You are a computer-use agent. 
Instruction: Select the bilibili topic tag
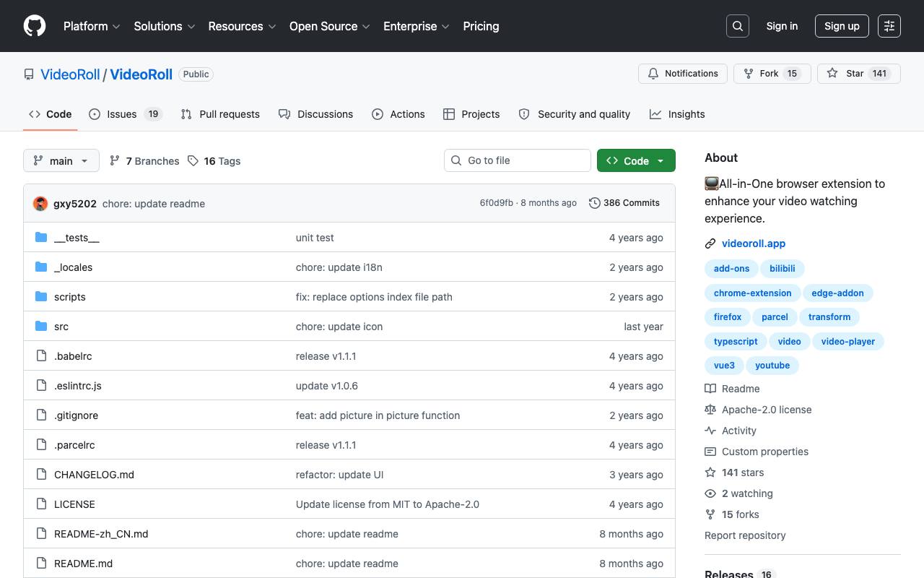coord(783,269)
